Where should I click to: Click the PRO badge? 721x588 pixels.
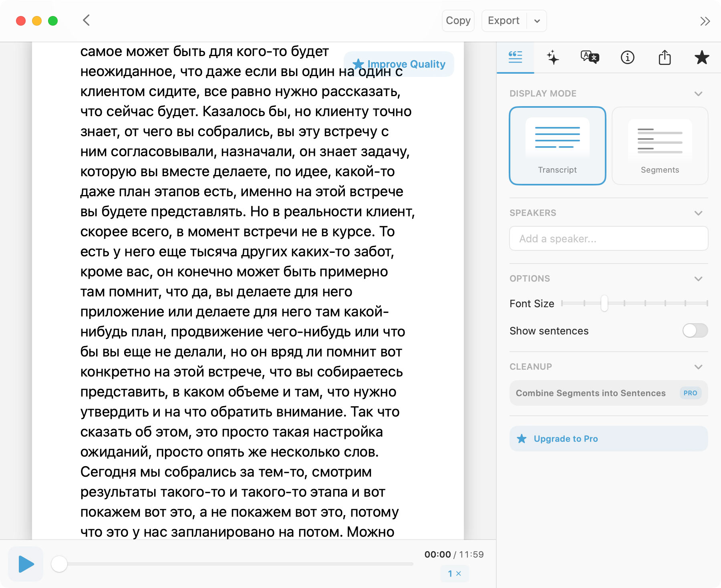(690, 393)
